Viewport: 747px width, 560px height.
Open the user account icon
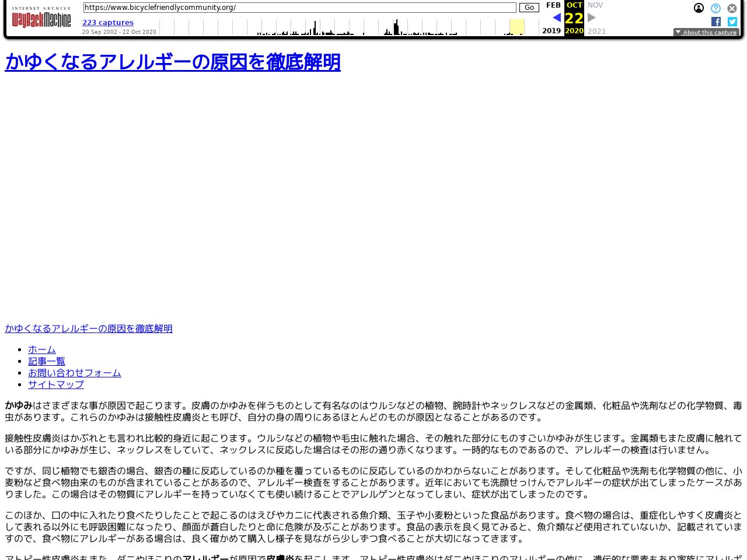tap(699, 8)
